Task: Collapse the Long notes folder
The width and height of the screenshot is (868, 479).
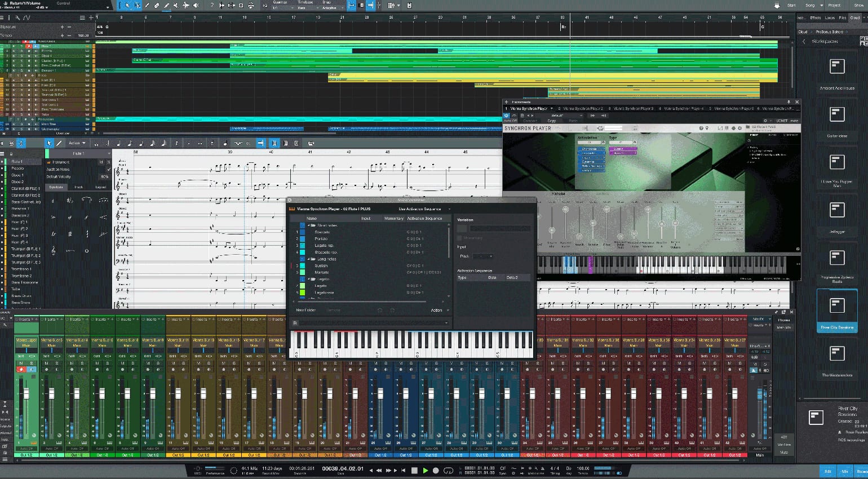Action: click(x=309, y=259)
